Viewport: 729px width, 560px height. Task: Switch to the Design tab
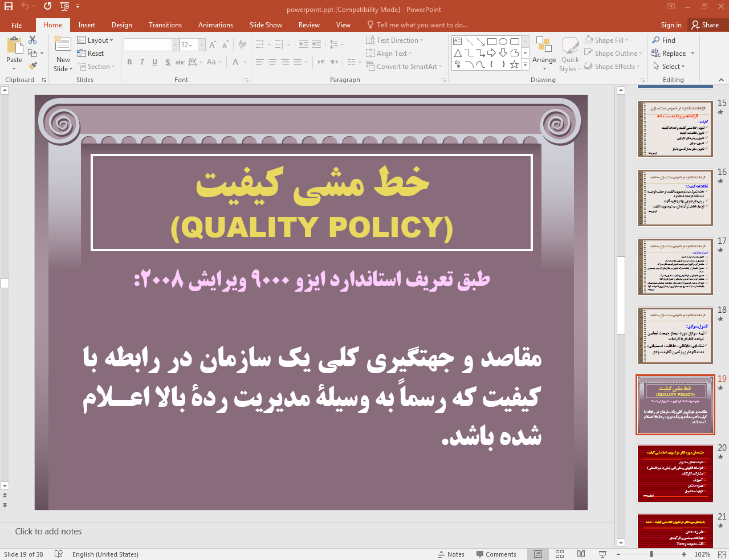coord(122,25)
